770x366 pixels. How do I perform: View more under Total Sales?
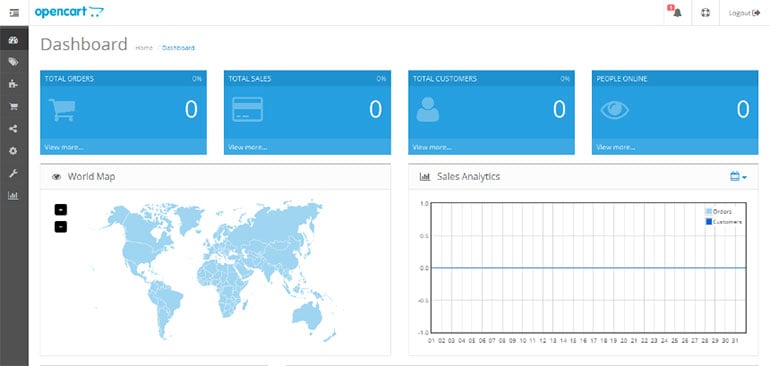pos(248,147)
